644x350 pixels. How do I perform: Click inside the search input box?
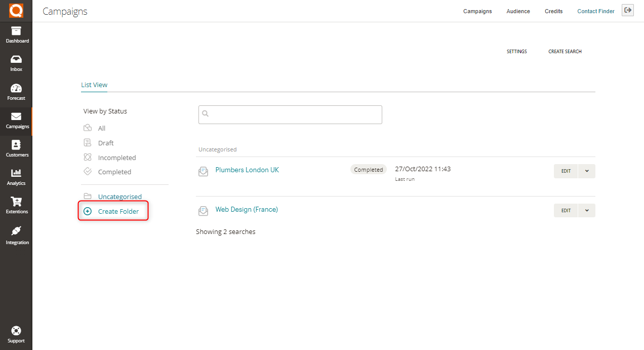(290, 114)
